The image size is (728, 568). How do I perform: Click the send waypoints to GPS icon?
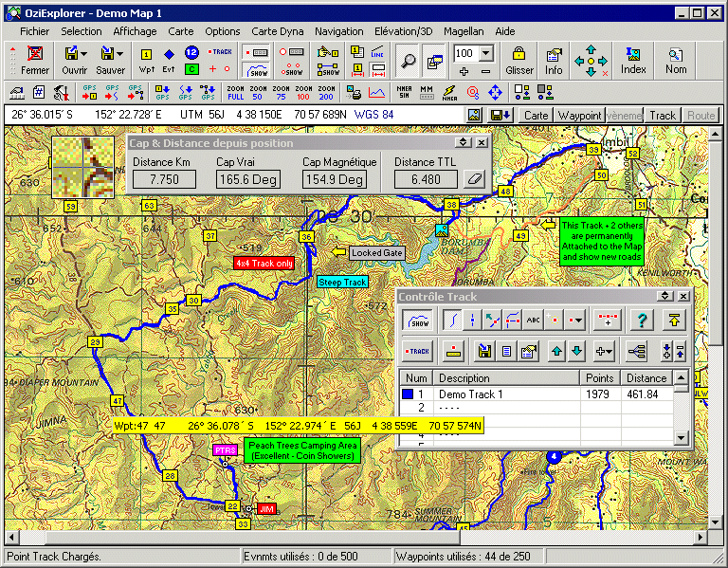tap(162, 92)
